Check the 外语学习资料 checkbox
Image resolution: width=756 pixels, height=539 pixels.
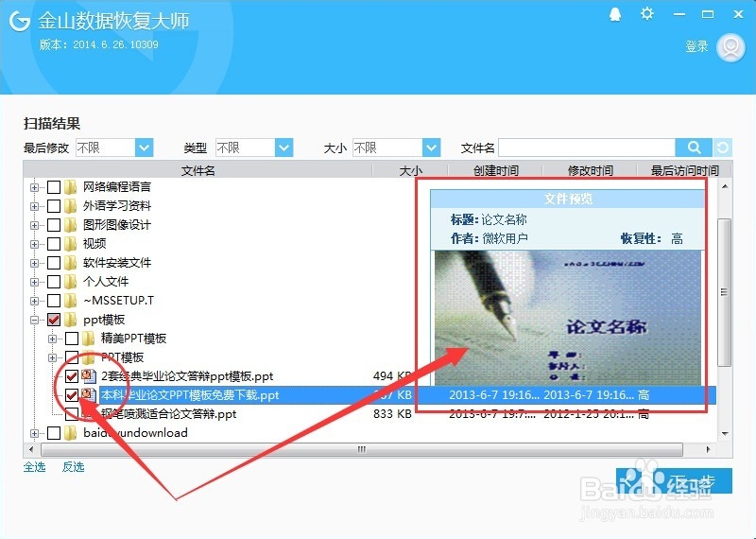[x=54, y=206]
